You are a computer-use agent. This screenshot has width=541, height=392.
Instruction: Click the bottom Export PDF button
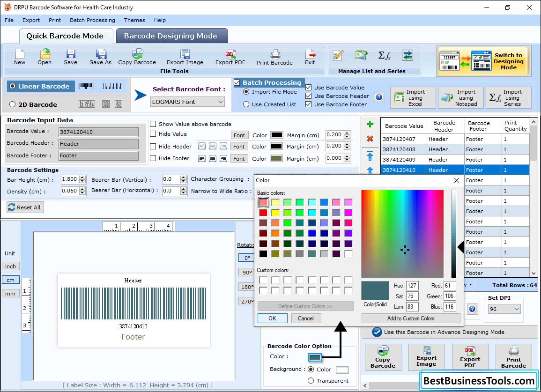(x=470, y=357)
